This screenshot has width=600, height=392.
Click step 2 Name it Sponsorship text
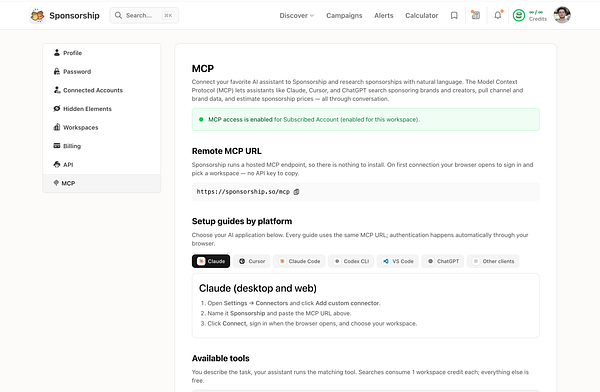[279, 313]
